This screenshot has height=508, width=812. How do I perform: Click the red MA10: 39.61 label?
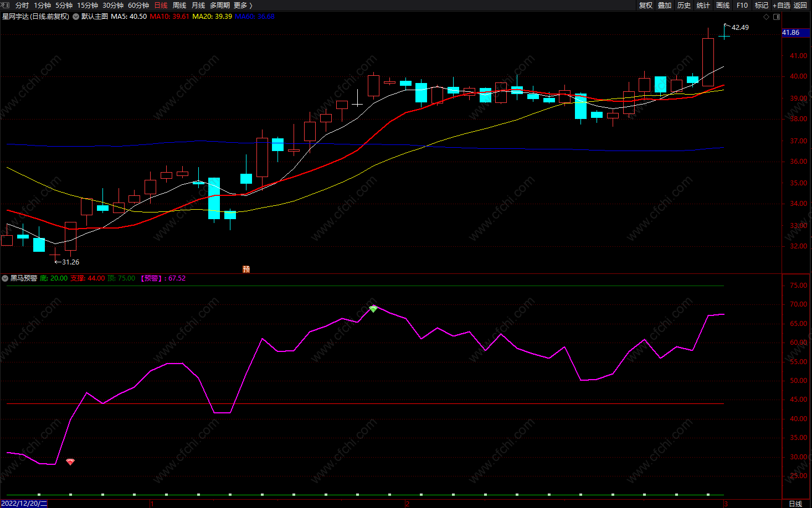tap(169, 17)
